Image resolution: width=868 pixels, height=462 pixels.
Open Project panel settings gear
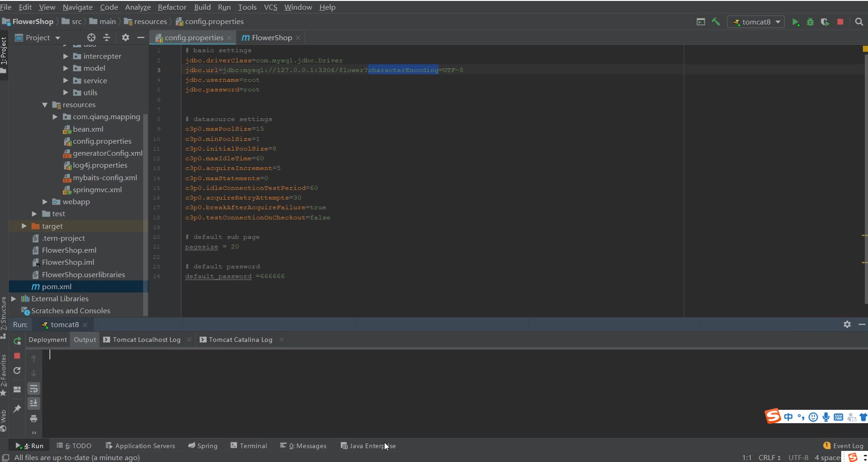pyautogui.click(x=125, y=37)
